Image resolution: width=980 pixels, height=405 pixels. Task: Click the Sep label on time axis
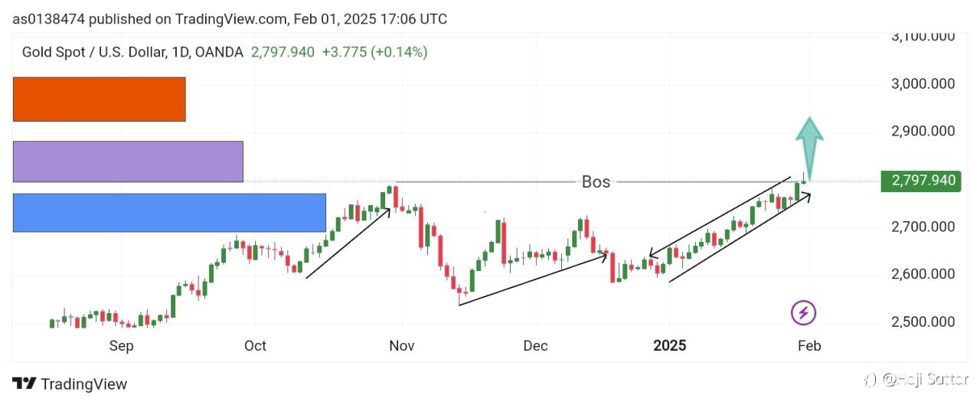click(x=121, y=345)
